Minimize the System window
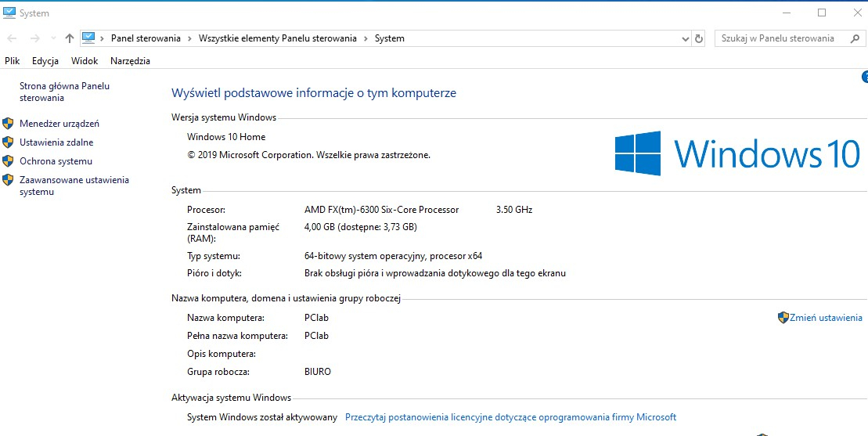This screenshot has height=436, width=868. coord(787,13)
